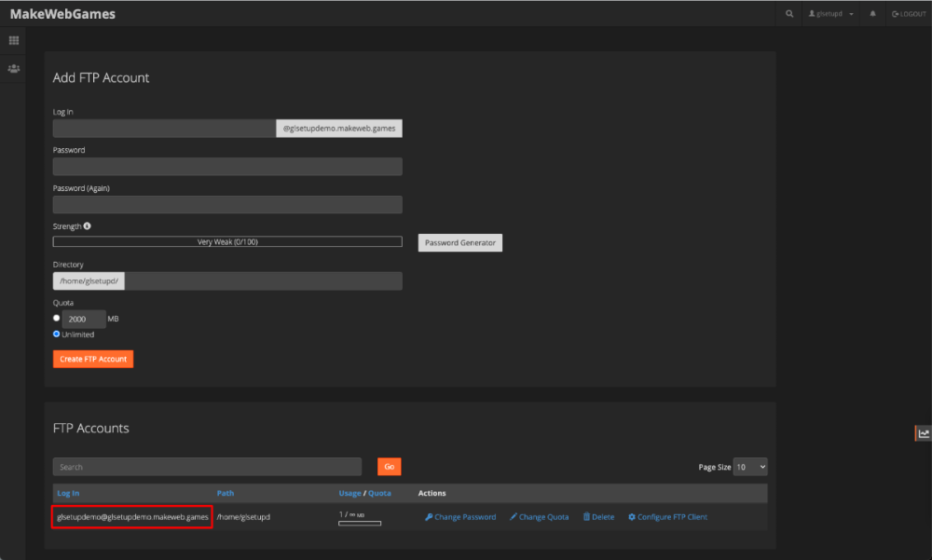Screen dimensions: 932x560
Task: Click the FTP accounts Search field
Action: (x=207, y=467)
